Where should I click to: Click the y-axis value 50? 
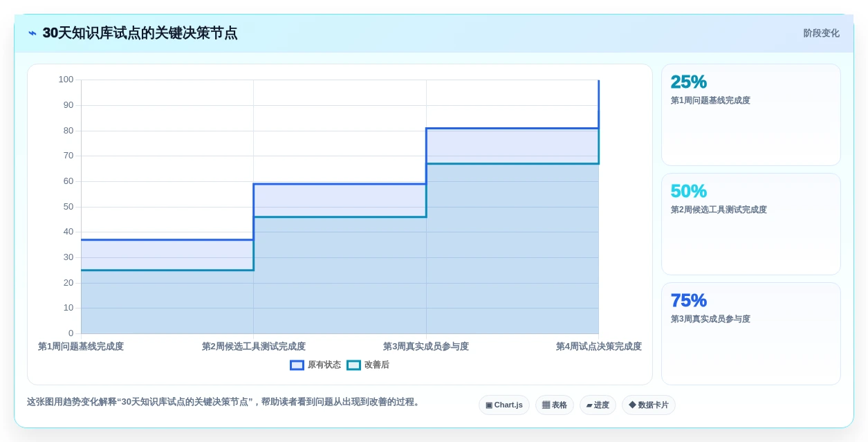[68, 207]
